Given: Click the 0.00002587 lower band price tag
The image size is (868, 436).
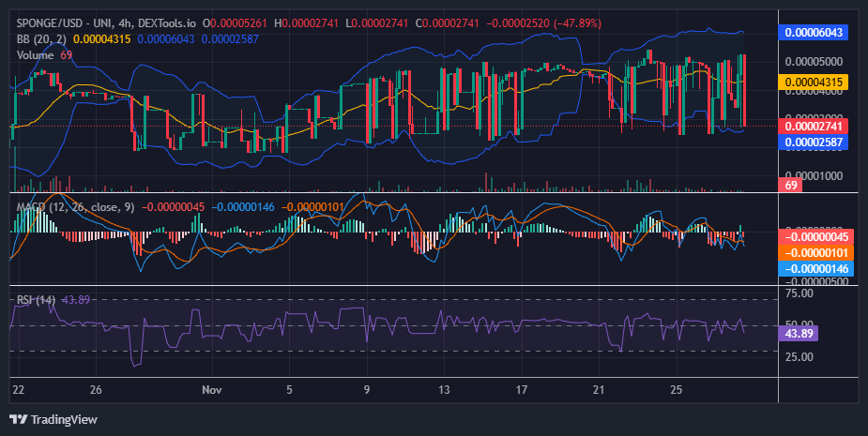Looking at the screenshot, I should [814, 143].
